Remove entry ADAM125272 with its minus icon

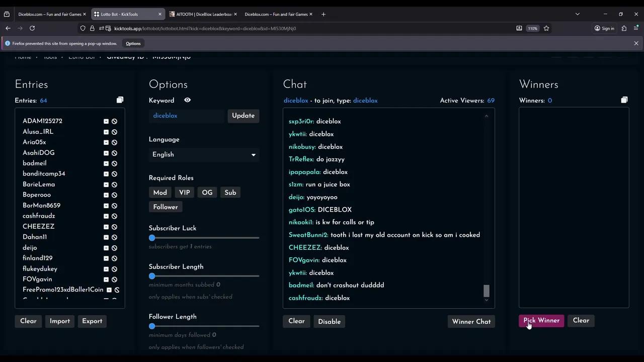(106, 121)
